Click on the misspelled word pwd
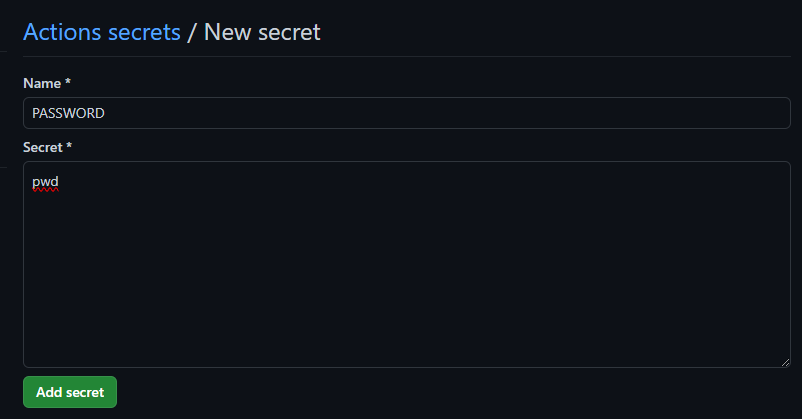Image resolution: width=802 pixels, height=419 pixels. tap(45, 182)
